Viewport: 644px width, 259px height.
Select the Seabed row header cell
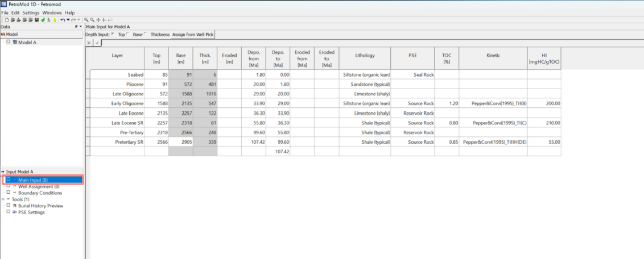point(88,74)
